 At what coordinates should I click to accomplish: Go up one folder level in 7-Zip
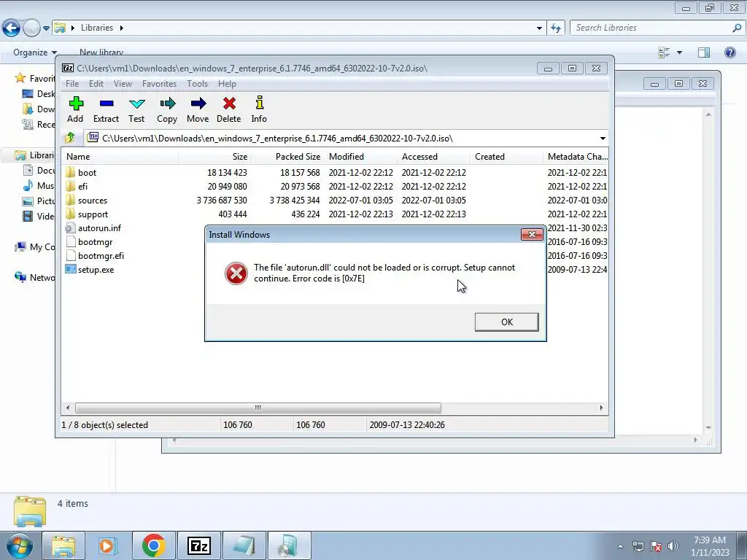click(x=70, y=138)
